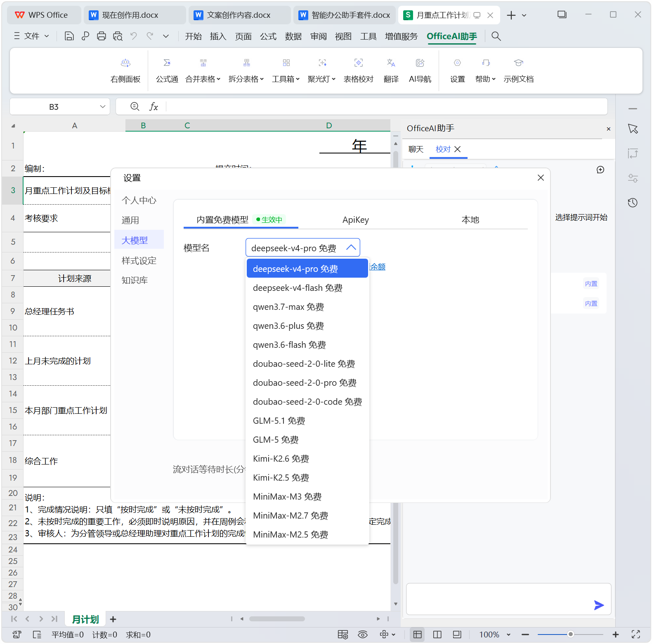Choose deepseek-v4-flash 免费 from the model list
Viewport: 652px width, 644px height.
point(307,288)
